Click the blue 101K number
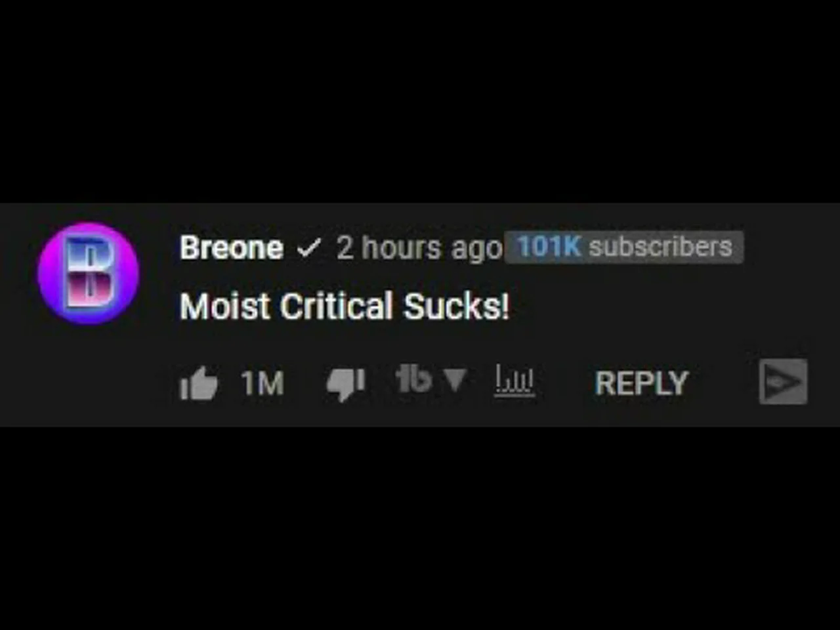Viewport: 840px width, 630px height. click(x=549, y=247)
